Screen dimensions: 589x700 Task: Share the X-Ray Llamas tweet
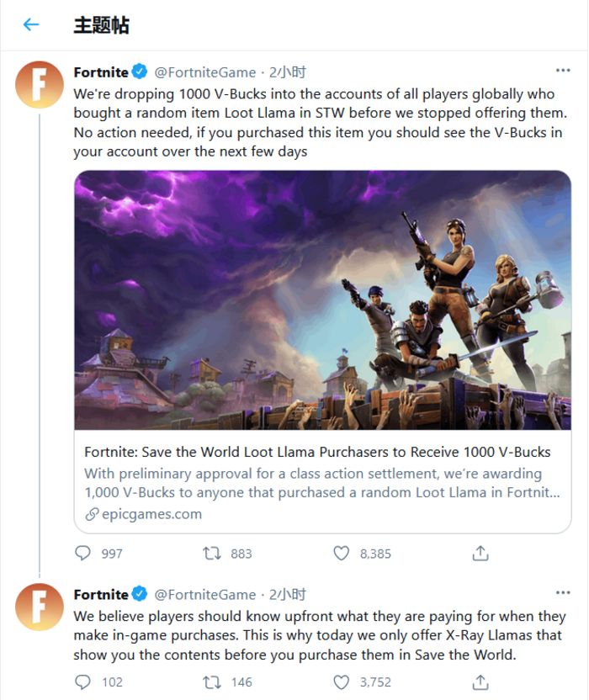click(x=480, y=681)
